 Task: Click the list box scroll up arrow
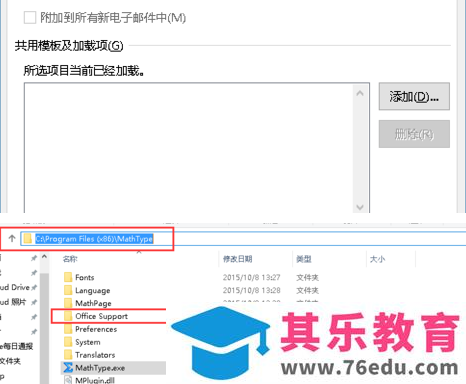(360, 93)
